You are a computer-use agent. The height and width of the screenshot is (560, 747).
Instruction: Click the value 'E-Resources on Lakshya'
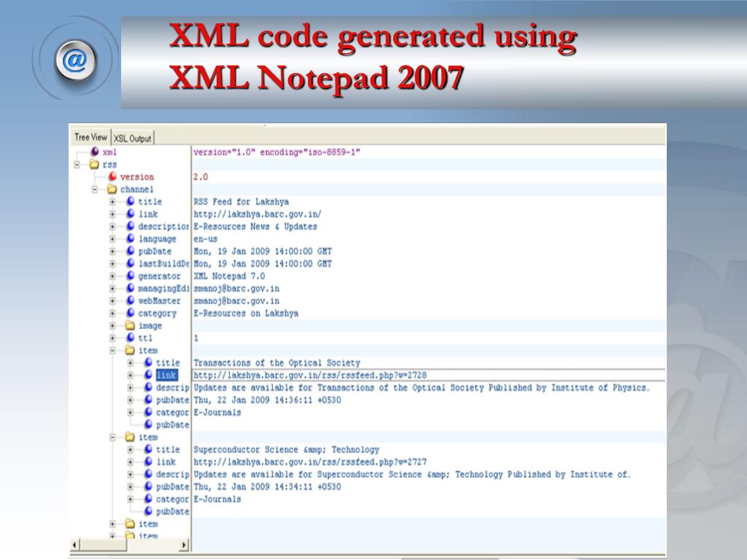246,314
